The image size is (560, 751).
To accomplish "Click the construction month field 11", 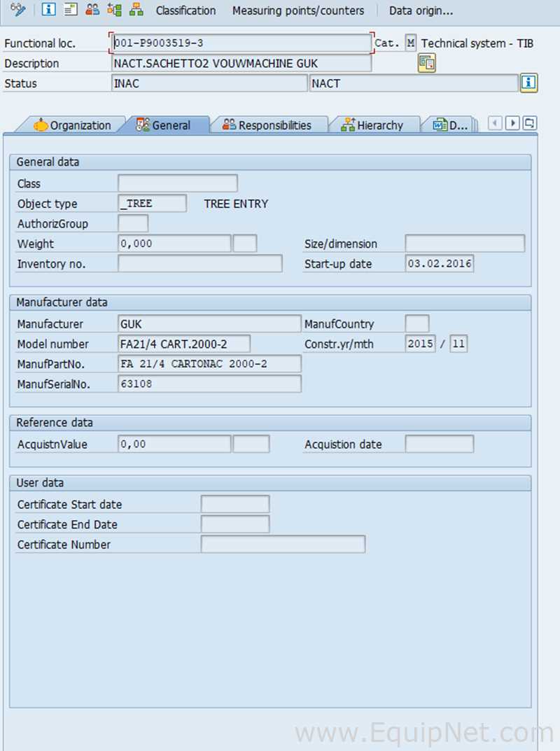I will (458, 344).
